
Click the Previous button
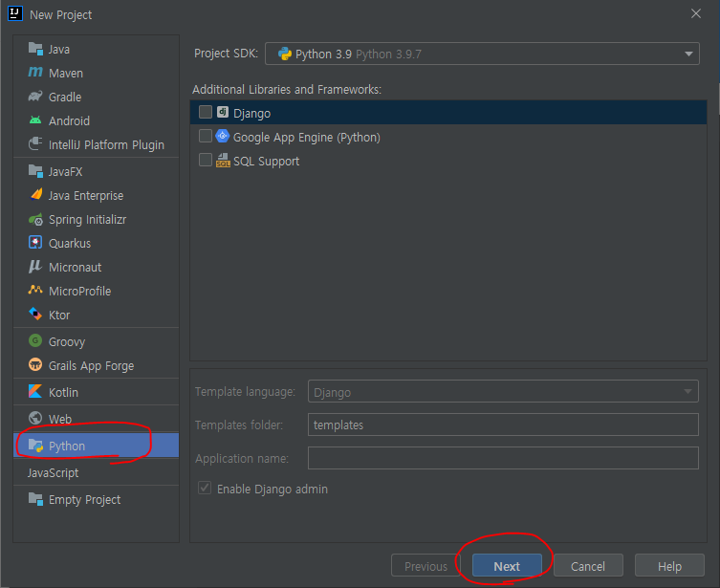click(x=425, y=565)
